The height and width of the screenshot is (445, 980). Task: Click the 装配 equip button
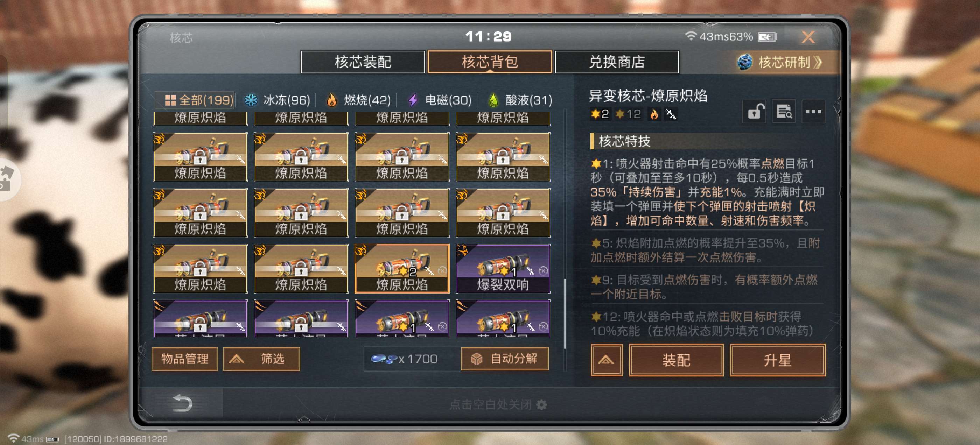click(676, 360)
